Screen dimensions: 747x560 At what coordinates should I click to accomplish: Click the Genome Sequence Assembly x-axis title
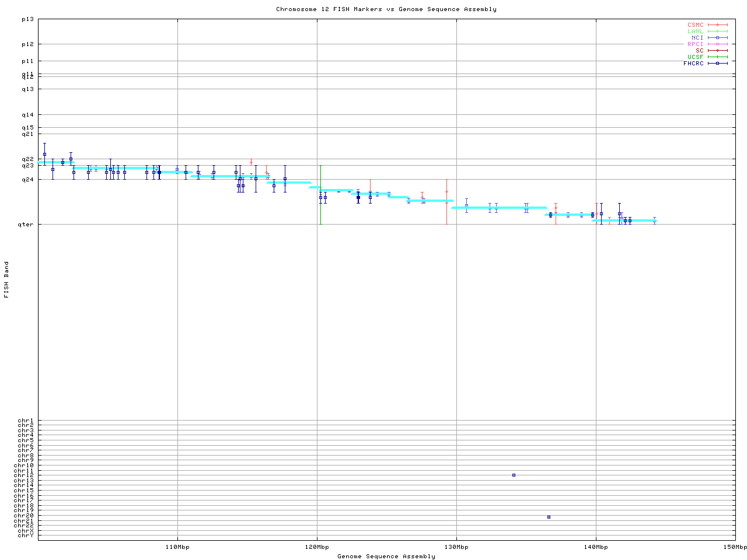tap(386, 556)
